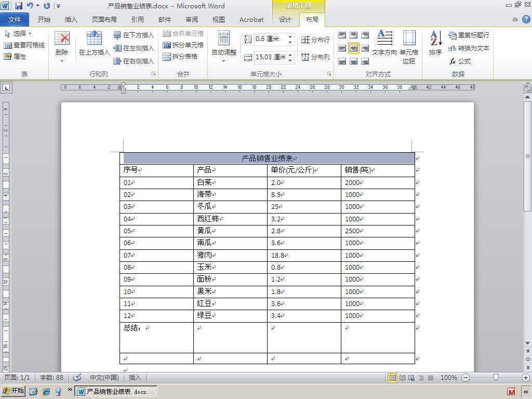Select Align Center Left alignment icon
The image size is (532, 399).
342,48
